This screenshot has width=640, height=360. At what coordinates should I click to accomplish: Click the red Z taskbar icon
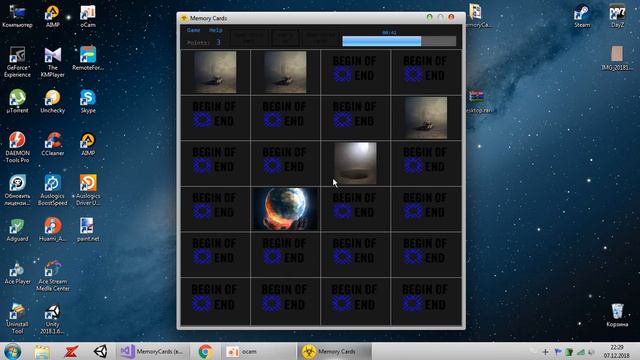tap(71, 351)
